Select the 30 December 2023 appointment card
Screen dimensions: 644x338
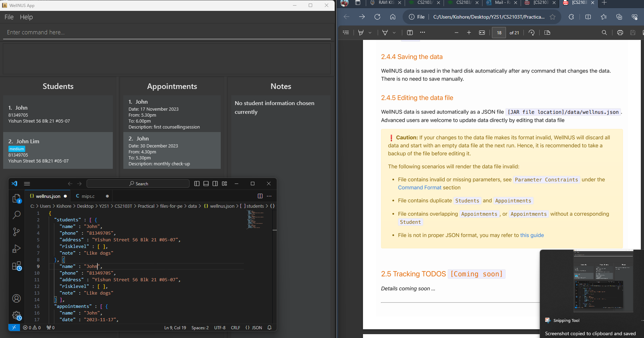tap(172, 150)
